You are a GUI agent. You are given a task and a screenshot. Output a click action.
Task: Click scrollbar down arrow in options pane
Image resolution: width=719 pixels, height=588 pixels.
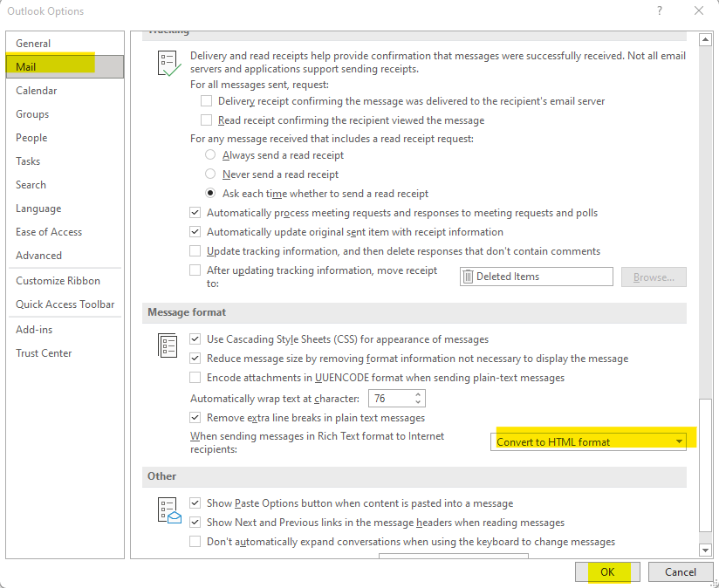tap(705, 549)
